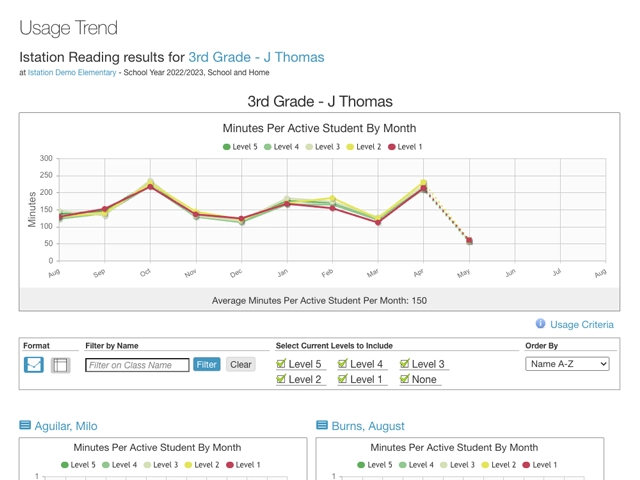Toggle Level 1 in Burns, August chart legend
Image resolution: width=640 pixels, height=480 pixels.
click(540, 465)
